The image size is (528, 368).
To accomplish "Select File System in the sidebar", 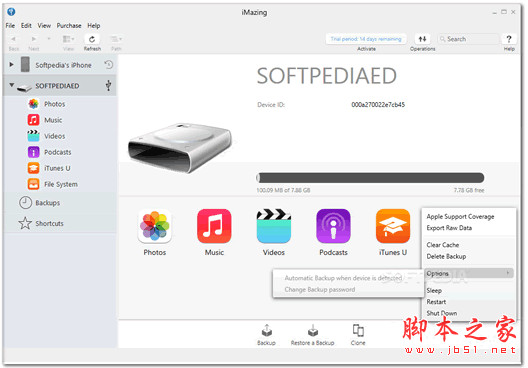I will [61, 184].
